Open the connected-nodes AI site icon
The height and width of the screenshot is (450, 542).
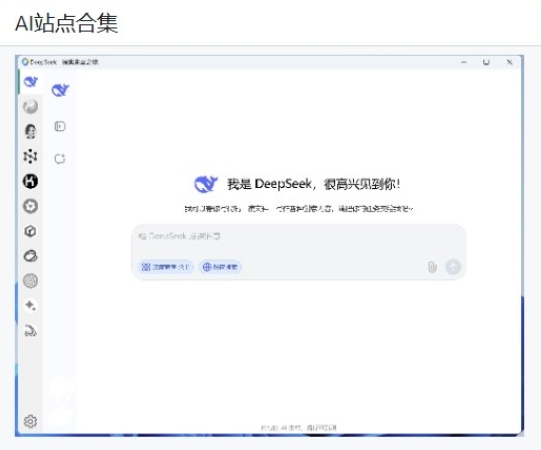30,156
